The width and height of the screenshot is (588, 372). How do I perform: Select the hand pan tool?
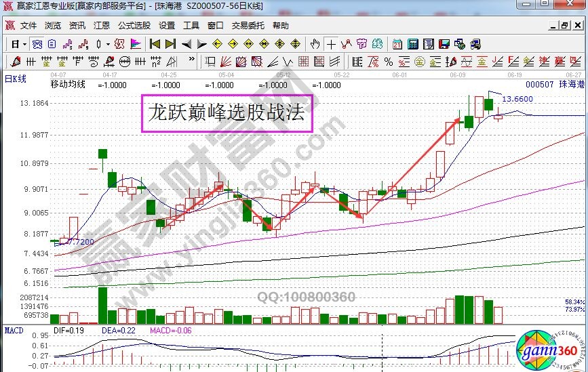[x=315, y=44]
